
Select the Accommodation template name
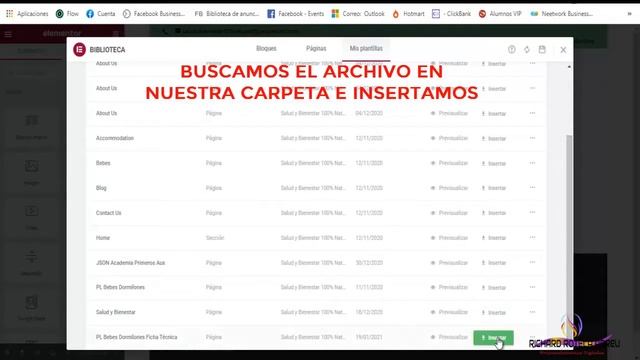115,138
